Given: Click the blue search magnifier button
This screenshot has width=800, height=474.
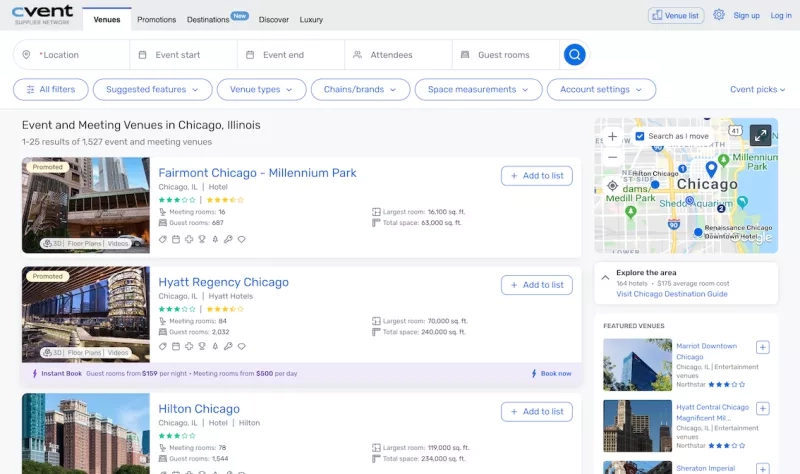Looking at the screenshot, I should pos(574,55).
